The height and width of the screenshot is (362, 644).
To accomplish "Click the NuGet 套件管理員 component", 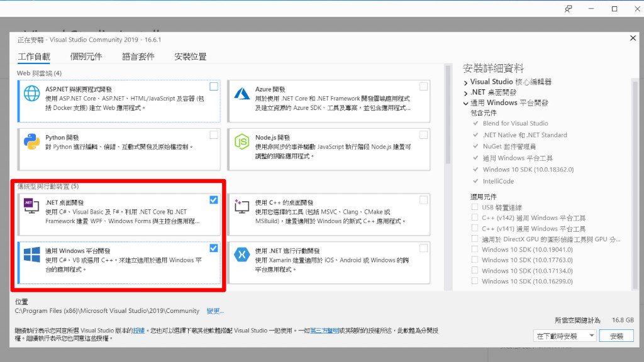I will pos(509,146).
